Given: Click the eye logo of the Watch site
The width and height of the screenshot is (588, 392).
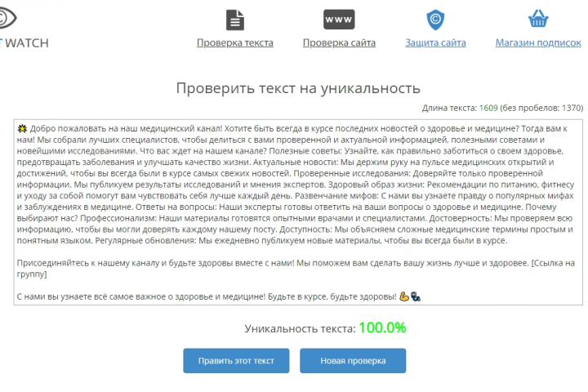Looking at the screenshot, I should (x=7, y=17).
